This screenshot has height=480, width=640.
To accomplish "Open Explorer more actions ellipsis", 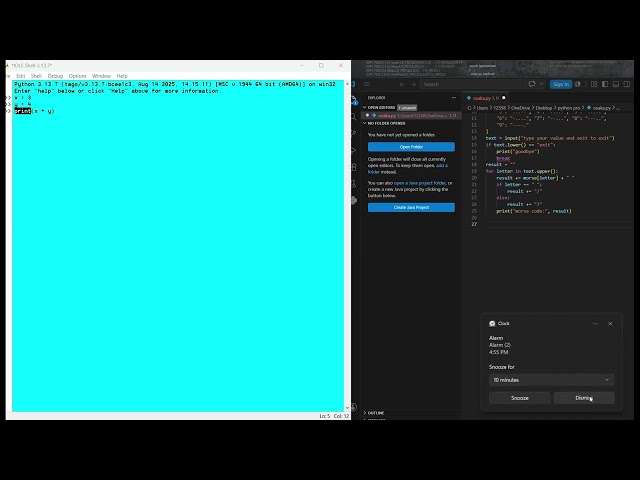I will pyautogui.click(x=454, y=98).
